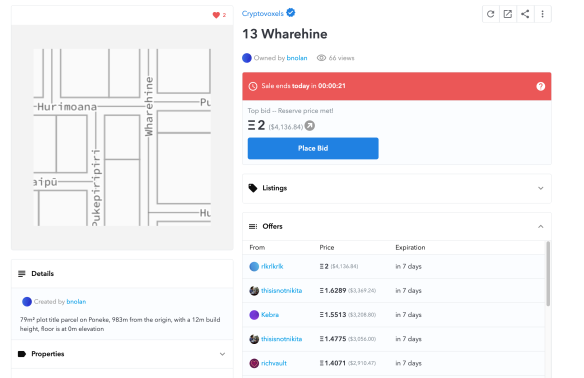584x378 pixels.
Task: Click the 1.5513 offer price
Action: point(333,315)
